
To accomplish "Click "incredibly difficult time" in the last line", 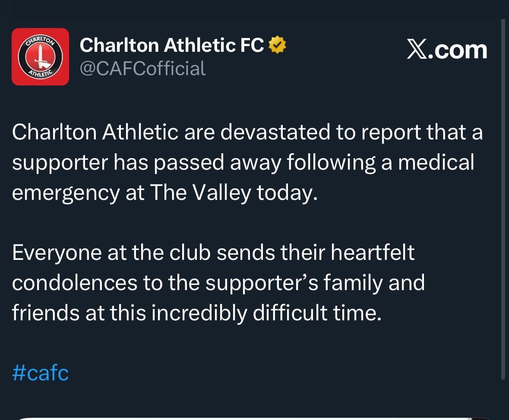I will pos(266,313).
